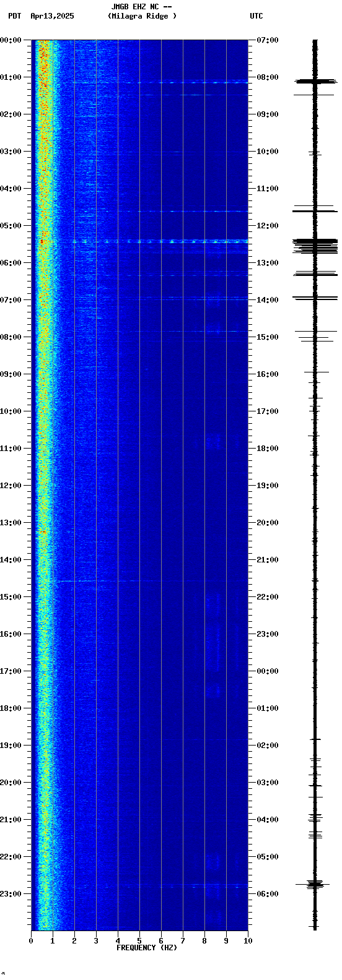Click the station title "JMGB EHZ NC --"
This screenshot has width=342, height=980.
tap(141, 7)
